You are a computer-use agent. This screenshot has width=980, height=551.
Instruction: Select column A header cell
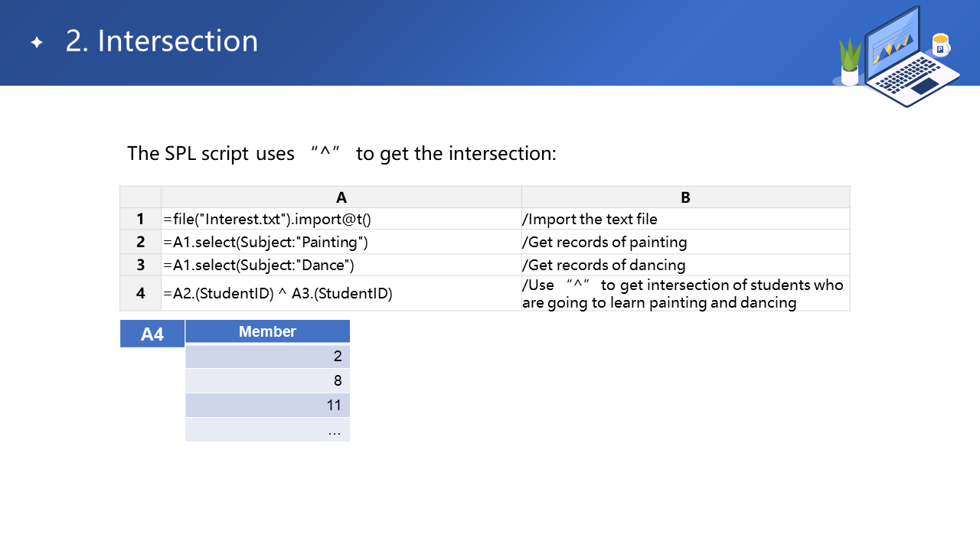pos(341,197)
